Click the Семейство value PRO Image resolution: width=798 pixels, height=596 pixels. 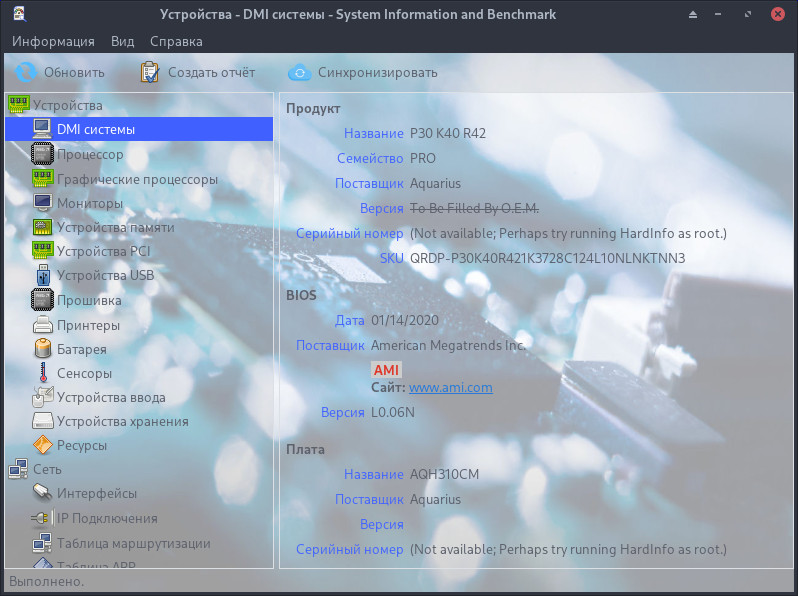pos(422,158)
